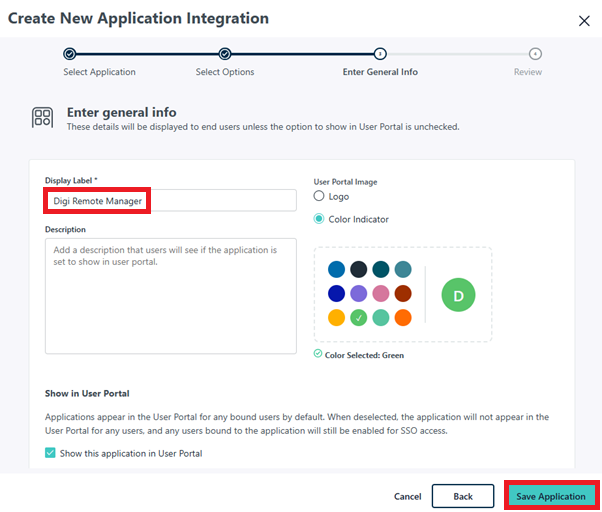Select the Logo radio button
602x512 pixels.
320,197
